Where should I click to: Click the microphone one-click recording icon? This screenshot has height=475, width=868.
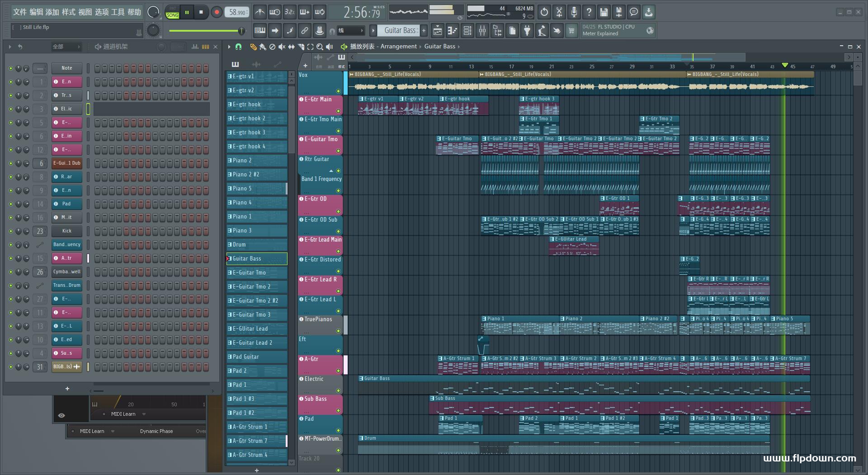click(574, 12)
